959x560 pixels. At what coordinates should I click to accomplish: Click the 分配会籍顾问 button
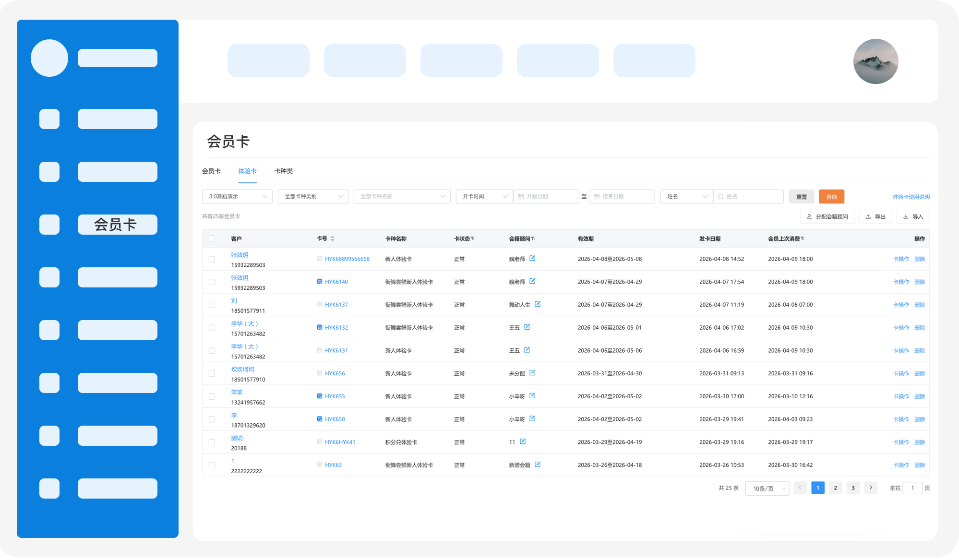pyautogui.click(x=827, y=217)
